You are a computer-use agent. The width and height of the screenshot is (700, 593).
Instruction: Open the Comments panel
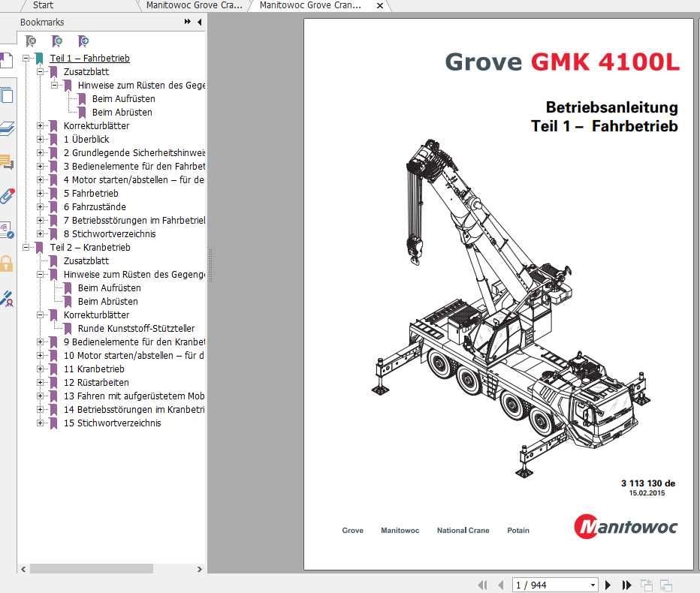pos(8,161)
